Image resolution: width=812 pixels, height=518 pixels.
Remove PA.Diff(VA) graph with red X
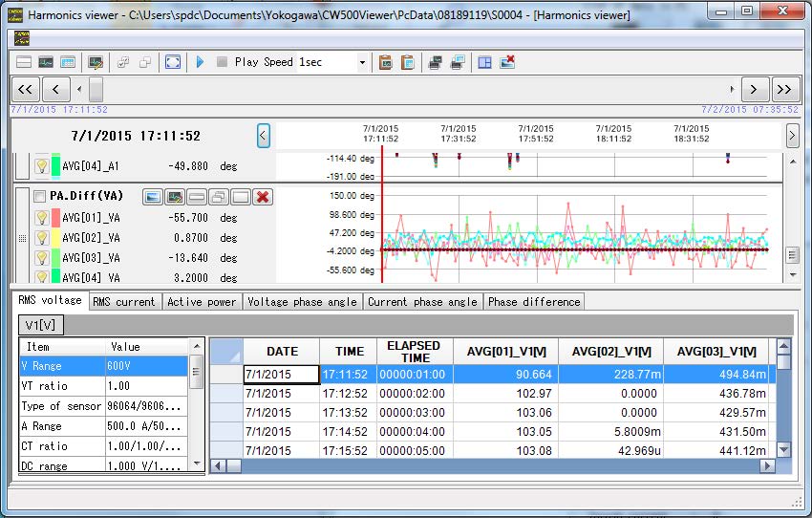263,197
